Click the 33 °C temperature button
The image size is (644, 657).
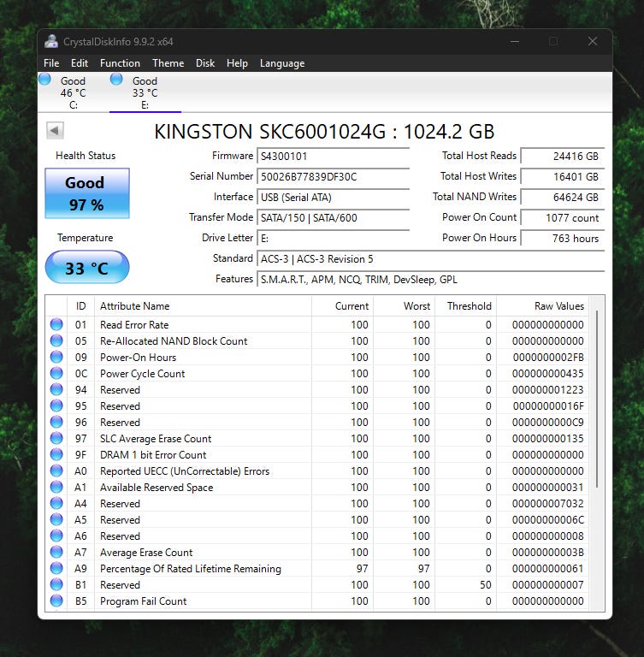pyautogui.click(x=87, y=267)
